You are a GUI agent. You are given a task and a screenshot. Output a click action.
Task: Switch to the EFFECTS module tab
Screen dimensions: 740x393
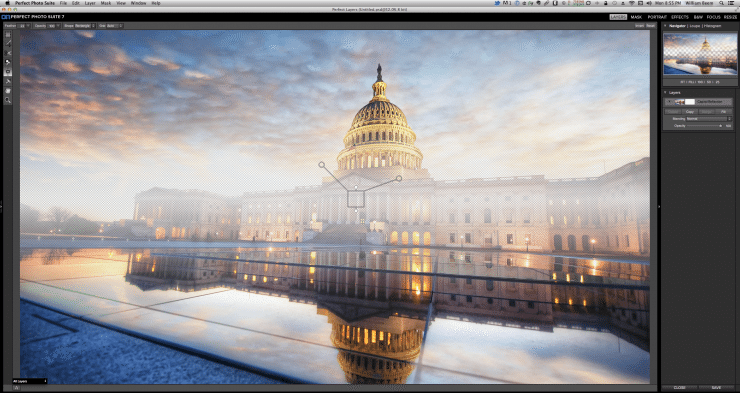click(680, 17)
